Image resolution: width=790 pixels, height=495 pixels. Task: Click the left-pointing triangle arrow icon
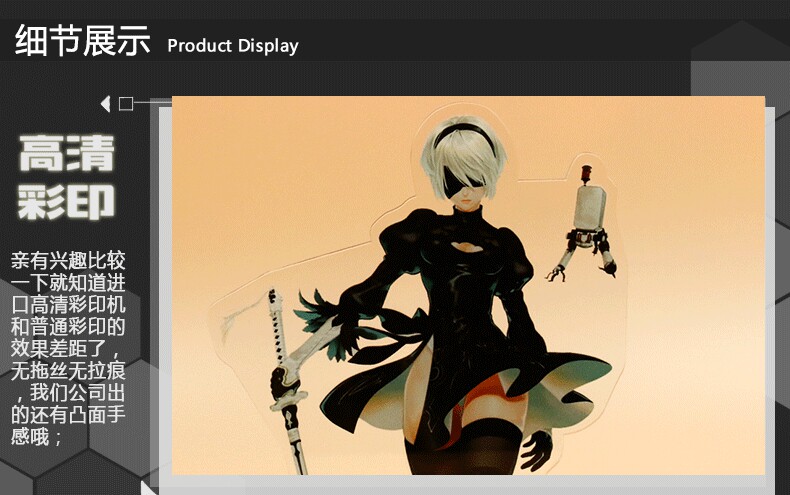click(105, 104)
